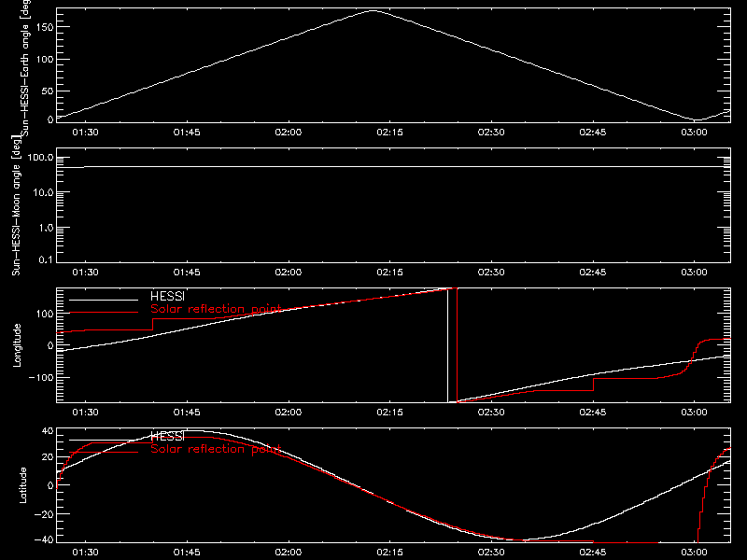Pick the 01:30 label under the Moon angle plot
This screenshot has width=747, height=560.
[85, 272]
